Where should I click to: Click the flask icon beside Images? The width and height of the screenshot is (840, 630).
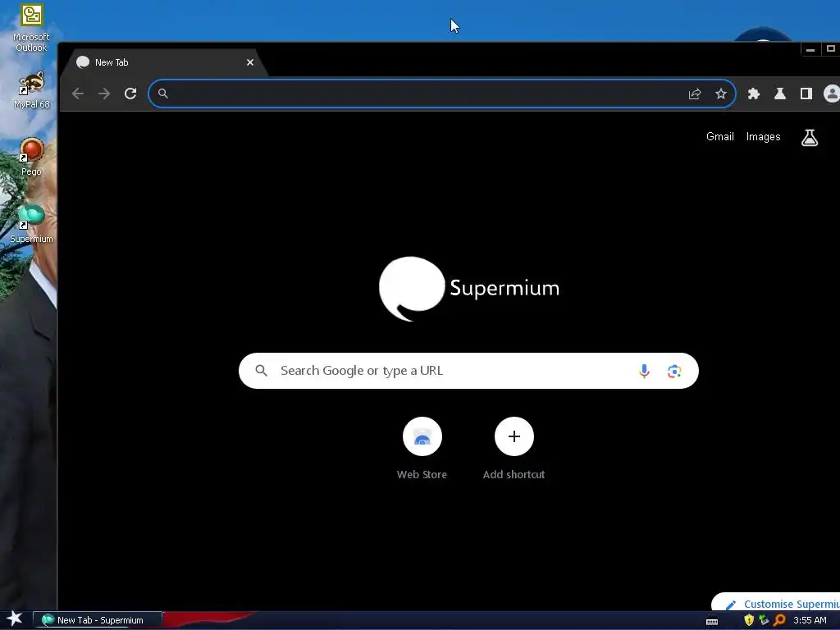[810, 137]
